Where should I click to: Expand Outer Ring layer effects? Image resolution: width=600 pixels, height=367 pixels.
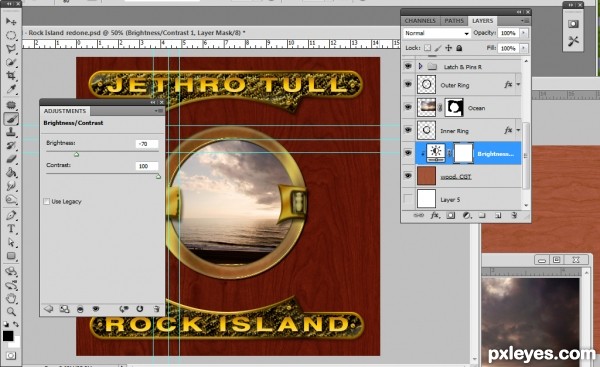[518, 84]
